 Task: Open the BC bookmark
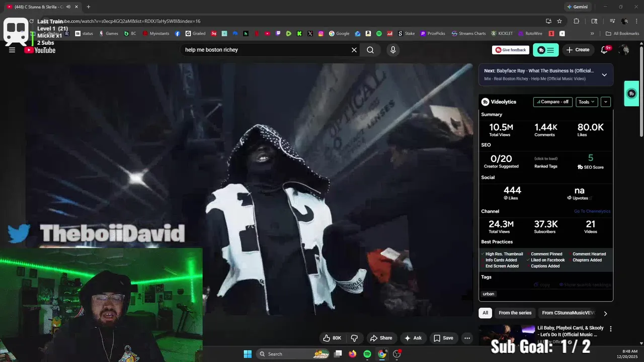pos(130,34)
